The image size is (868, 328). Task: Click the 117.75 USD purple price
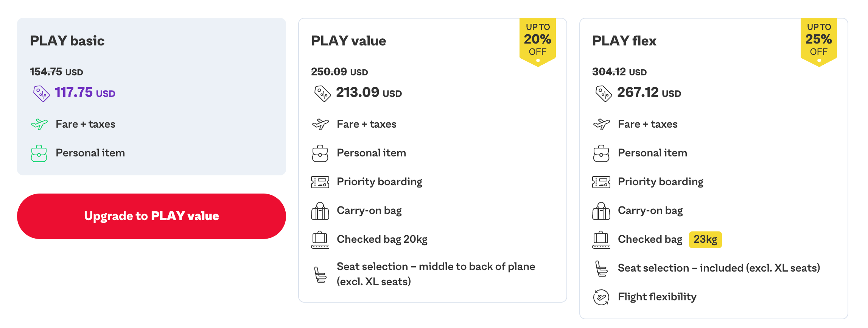click(x=85, y=92)
